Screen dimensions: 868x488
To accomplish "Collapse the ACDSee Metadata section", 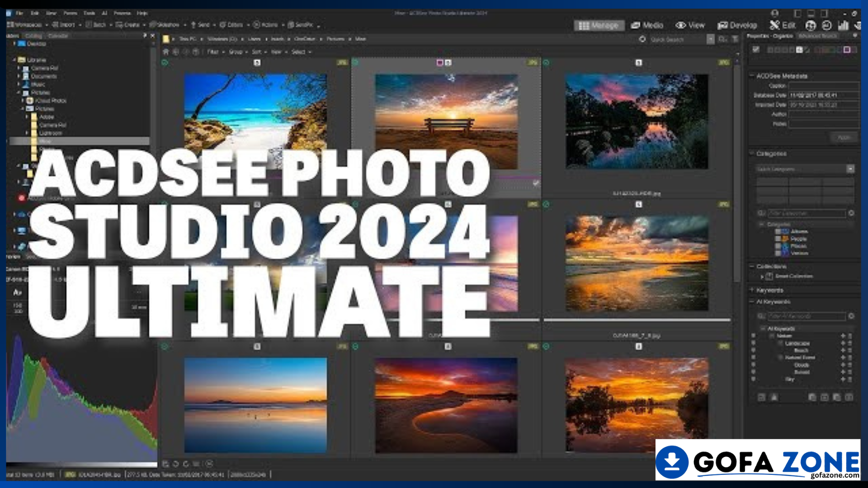I will (752, 76).
